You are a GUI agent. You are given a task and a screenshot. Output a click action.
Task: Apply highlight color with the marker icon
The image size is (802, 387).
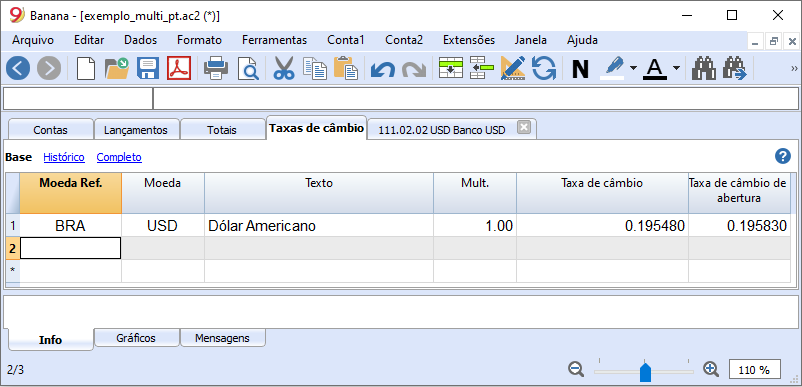[x=612, y=68]
